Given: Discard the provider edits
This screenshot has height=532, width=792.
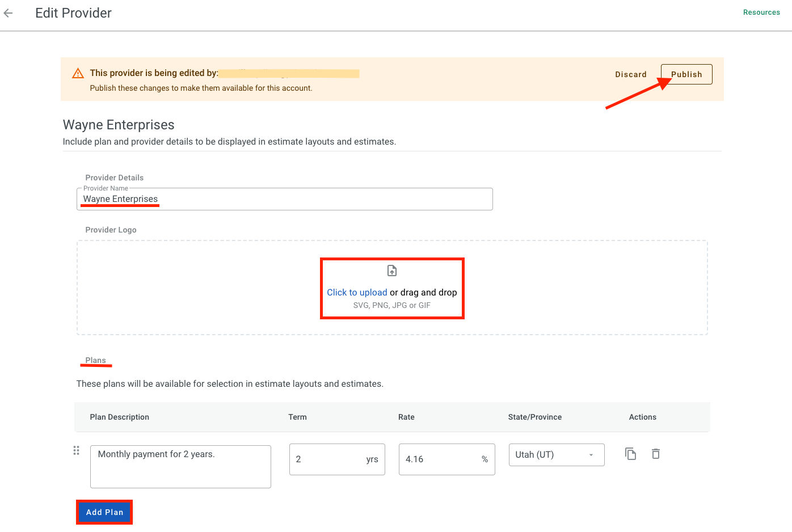Looking at the screenshot, I should pos(631,74).
